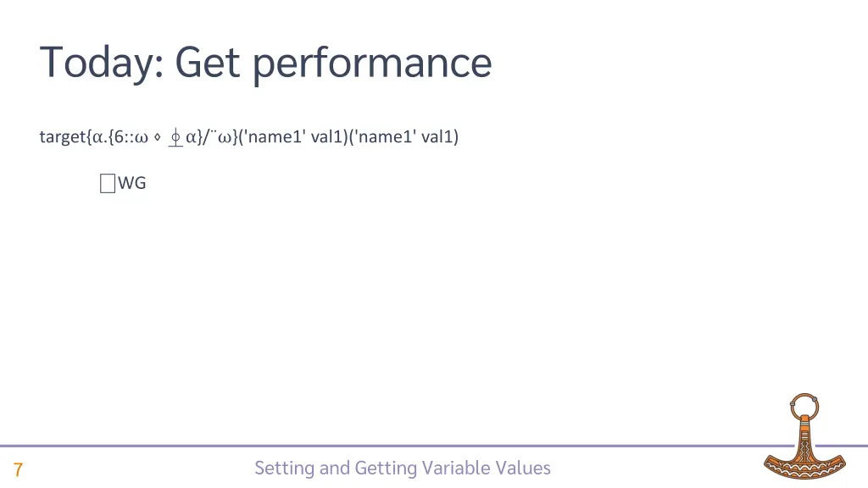Click the word "Setting" in the footer
Image resolution: width=868 pixels, height=488 pixels.
click(x=285, y=468)
